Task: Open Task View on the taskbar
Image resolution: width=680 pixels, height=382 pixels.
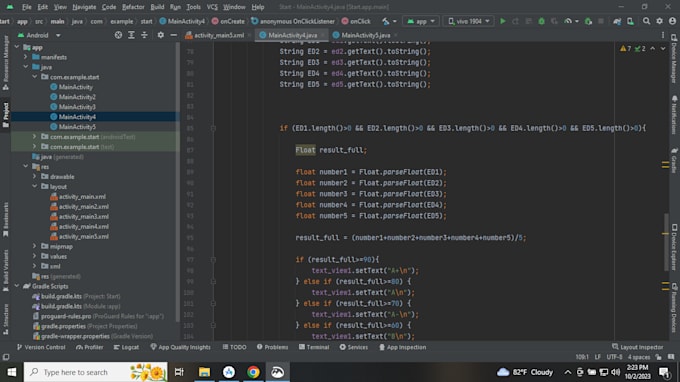Action: pos(179,372)
